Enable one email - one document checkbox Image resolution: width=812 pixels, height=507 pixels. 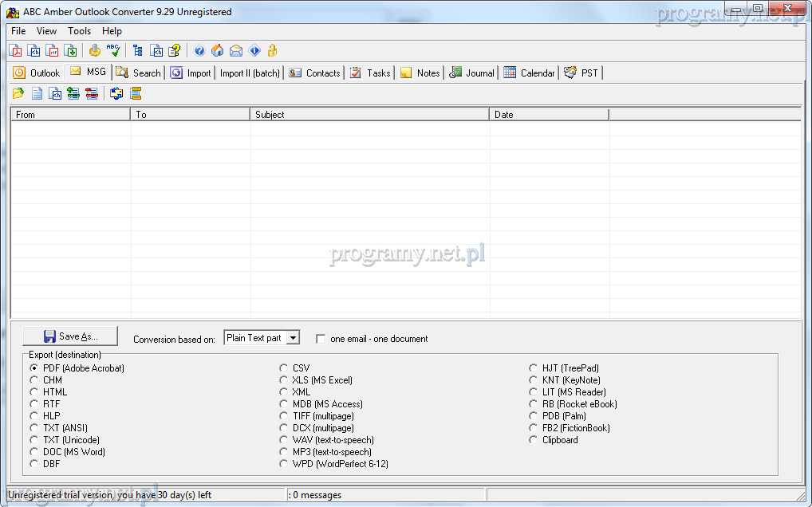point(321,339)
